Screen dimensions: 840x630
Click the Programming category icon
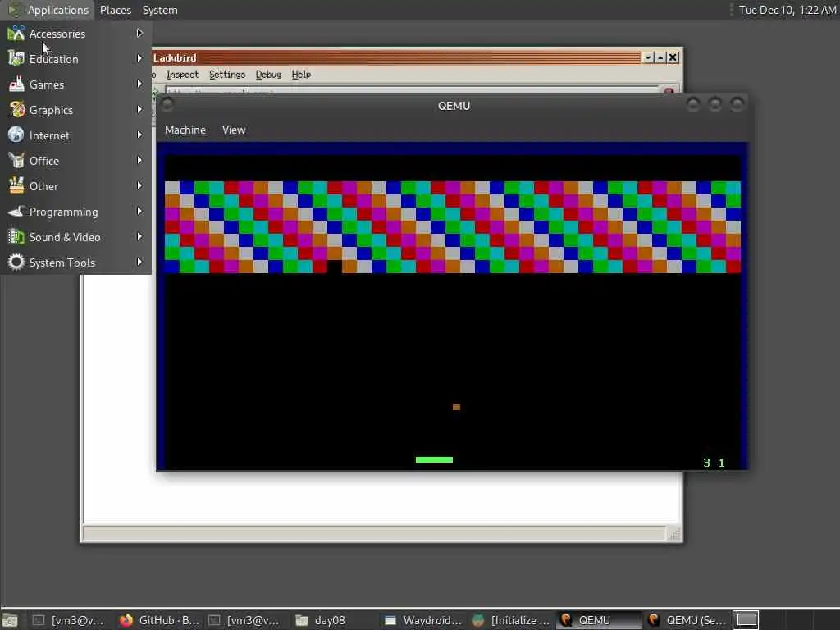point(16,211)
